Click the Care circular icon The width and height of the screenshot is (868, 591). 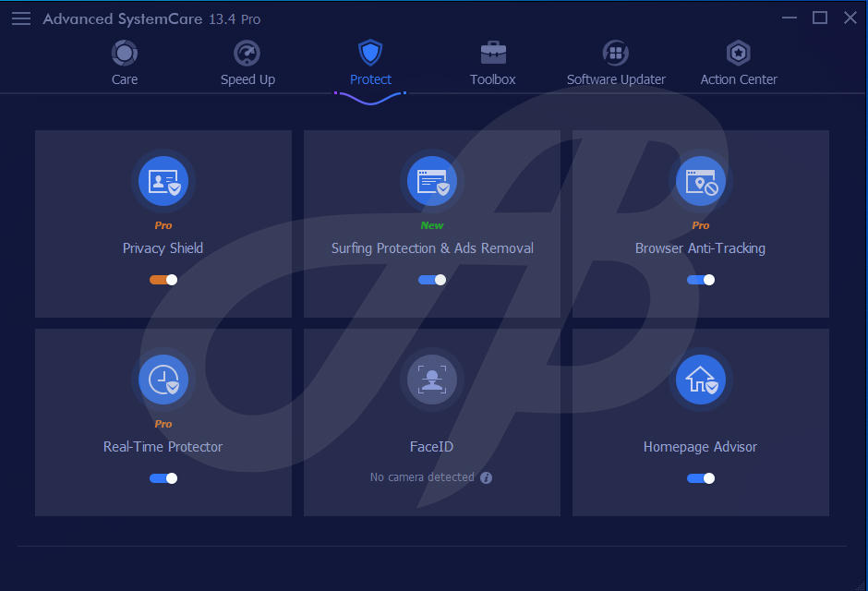[125, 54]
